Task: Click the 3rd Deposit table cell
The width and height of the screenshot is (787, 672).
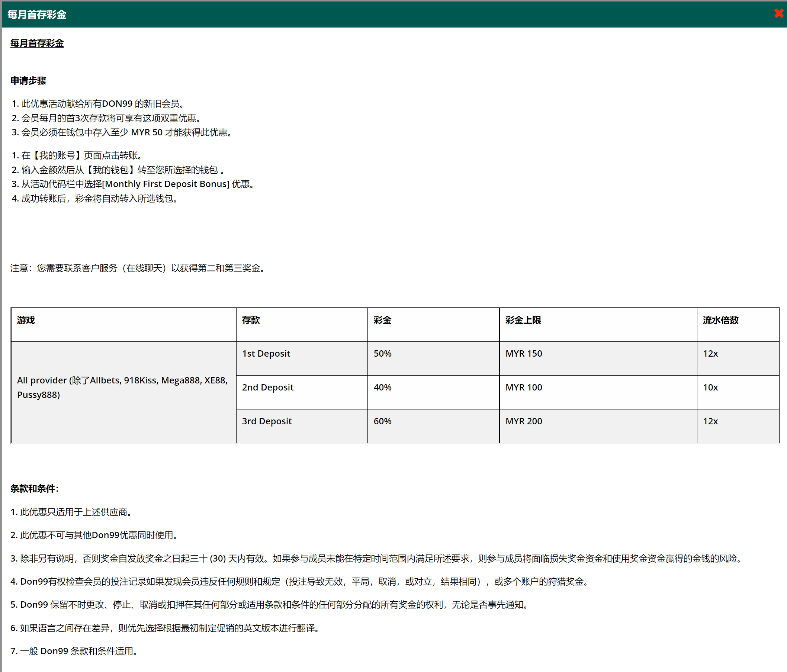Action: pos(266,421)
